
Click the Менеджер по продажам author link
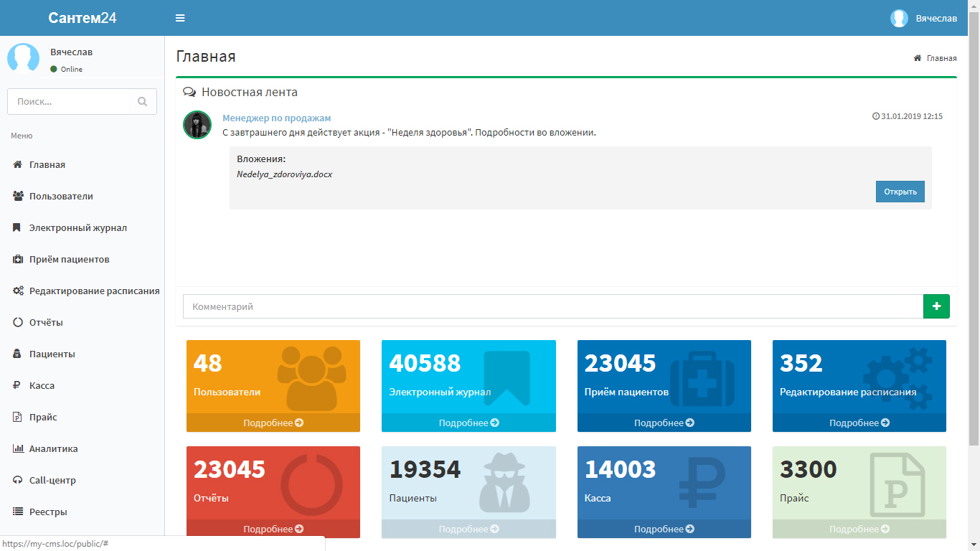point(277,118)
